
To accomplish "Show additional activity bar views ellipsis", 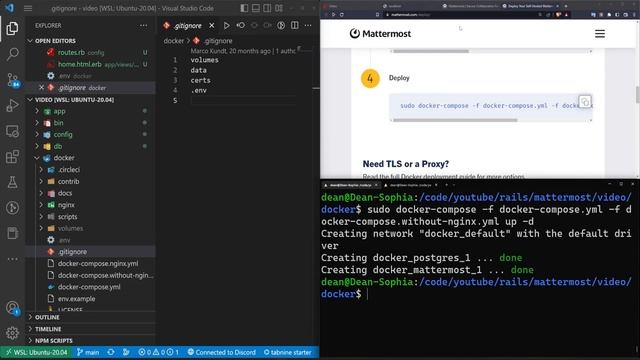I will coord(12,259).
